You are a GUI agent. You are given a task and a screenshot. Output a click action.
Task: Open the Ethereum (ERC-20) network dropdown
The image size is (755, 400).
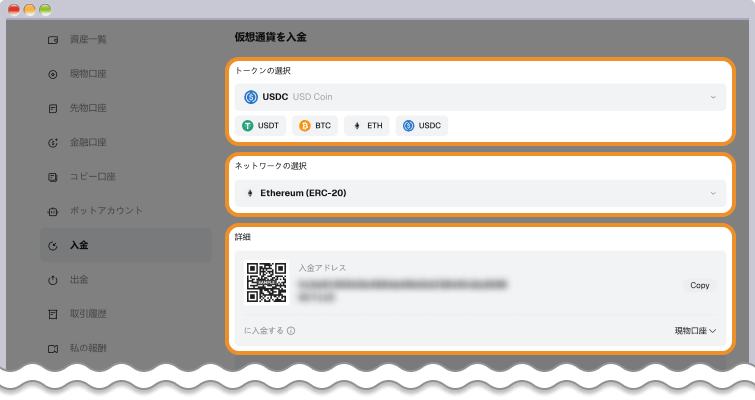(480, 193)
